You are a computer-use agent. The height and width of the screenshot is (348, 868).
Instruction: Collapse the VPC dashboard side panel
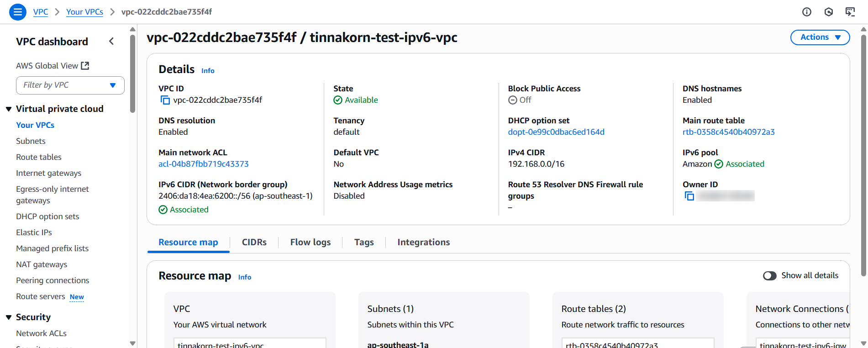coord(111,42)
